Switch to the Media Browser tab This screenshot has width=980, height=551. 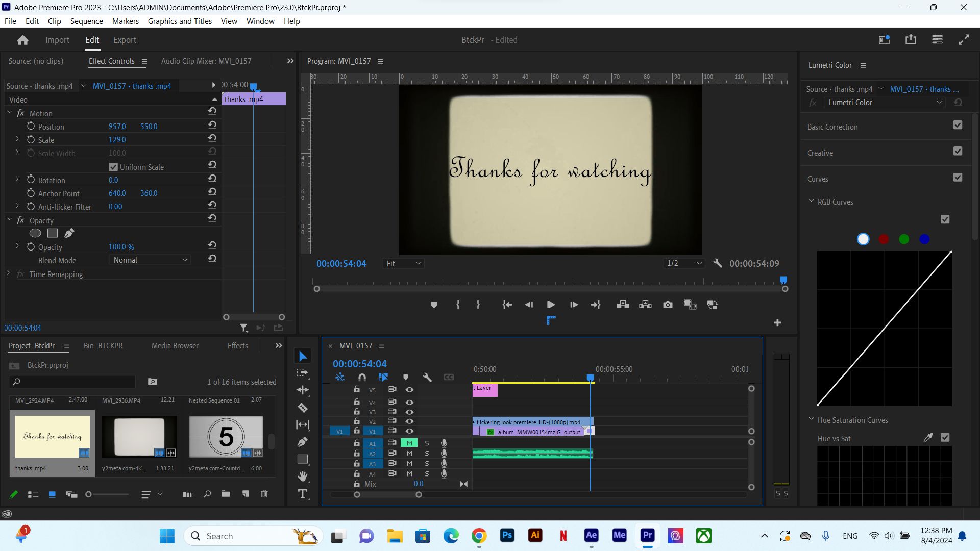pyautogui.click(x=175, y=346)
